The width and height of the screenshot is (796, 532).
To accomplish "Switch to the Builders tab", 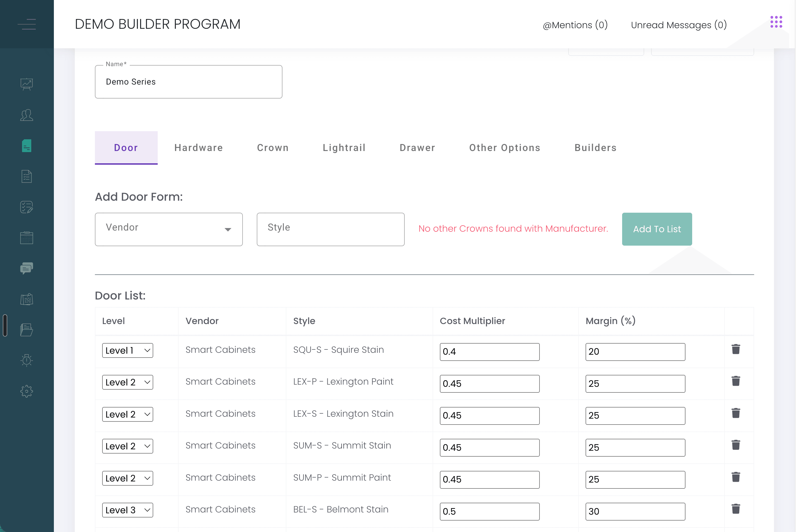I will 596,148.
